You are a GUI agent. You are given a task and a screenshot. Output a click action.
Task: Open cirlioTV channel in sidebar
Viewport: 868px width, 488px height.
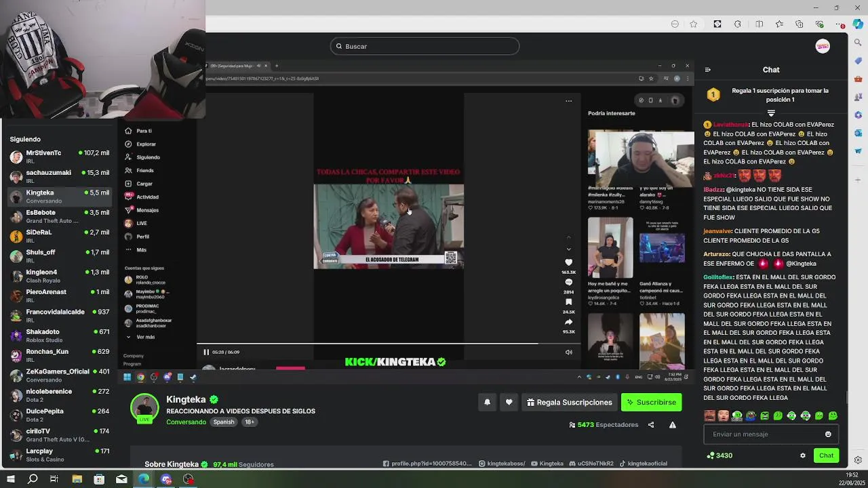tap(59, 434)
